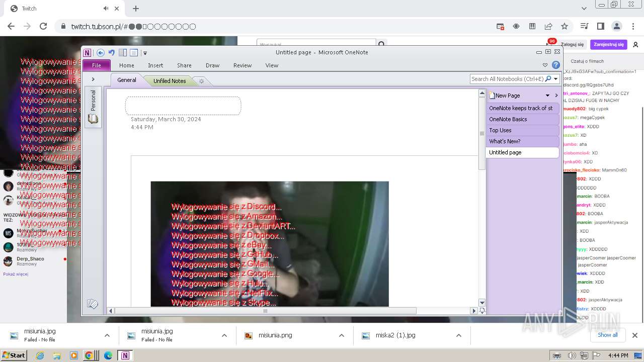Screen dimensions: 644x362
Task: Click the vertical scrollbar up arrow
Action: tap(482, 94)
